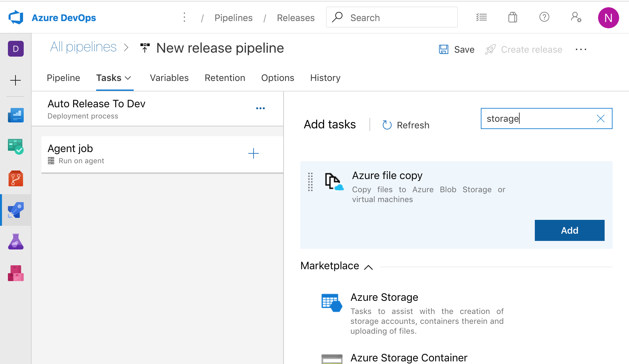Image resolution: width=629 pixels, height=364 pixels.
Task: Open the Overview sidebar icon
Action: (x=16, y=115)
